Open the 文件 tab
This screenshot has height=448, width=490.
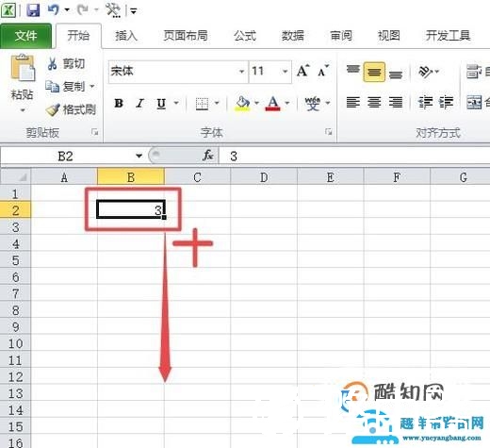[x=25, y=36]
